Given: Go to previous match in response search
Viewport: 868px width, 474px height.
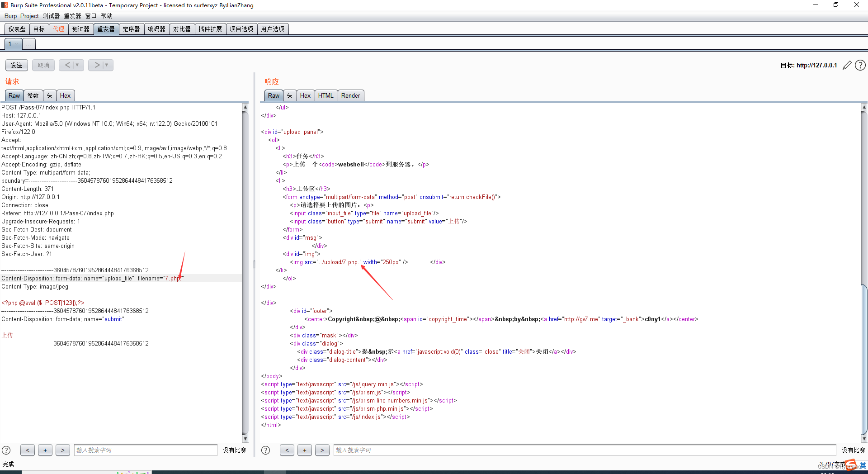Looking at the screenshot, I should (x=287, y=450).
